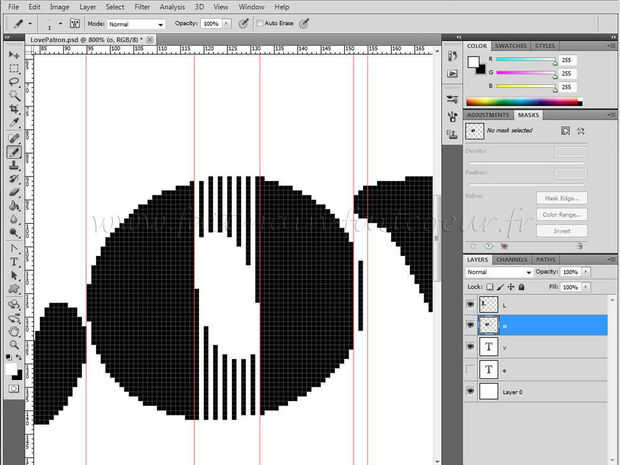Select the Blur tool
The image size is (620, 465).
tap(14, 219)
